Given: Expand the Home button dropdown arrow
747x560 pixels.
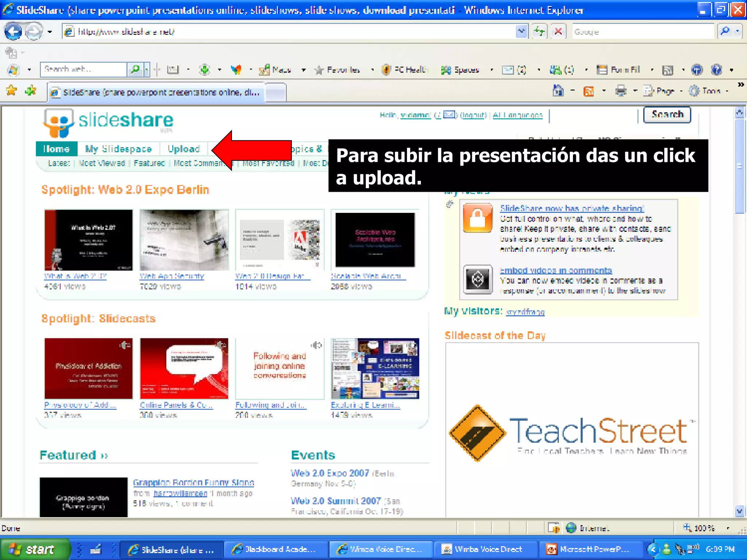Looking at the screenshot, I should (573, 91).
